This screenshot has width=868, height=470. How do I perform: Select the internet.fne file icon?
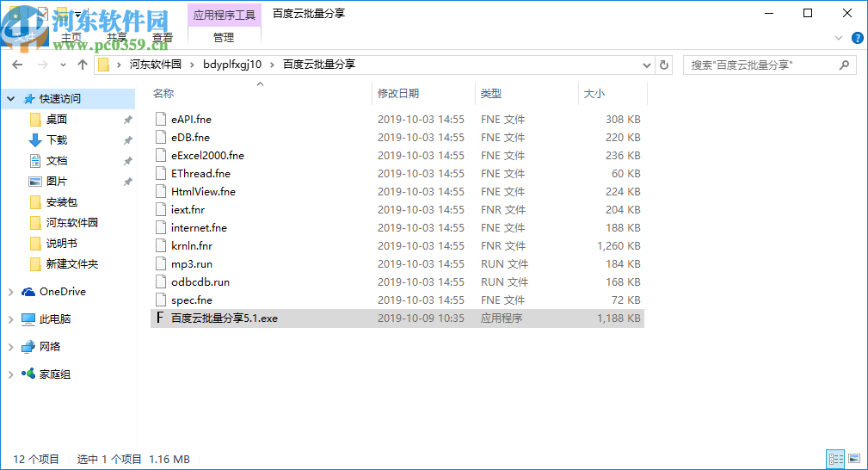click(161, 227)
